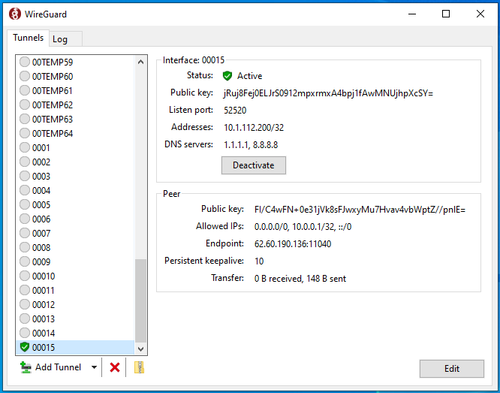Select tunnel 00011 in the list
500x393 pixels.
tap(75, 290)
